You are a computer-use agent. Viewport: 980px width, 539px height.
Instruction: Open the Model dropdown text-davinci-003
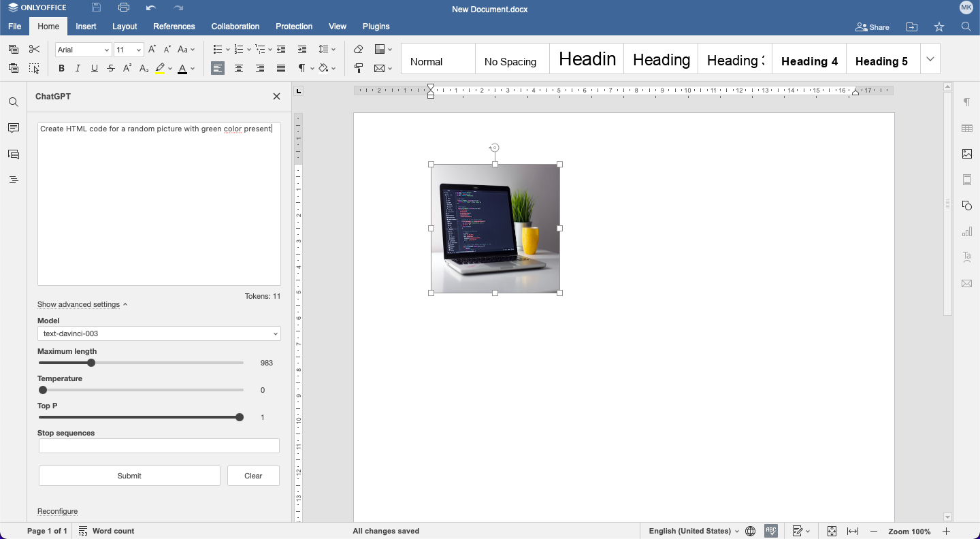pyautogui.click(x=159, y=333)
